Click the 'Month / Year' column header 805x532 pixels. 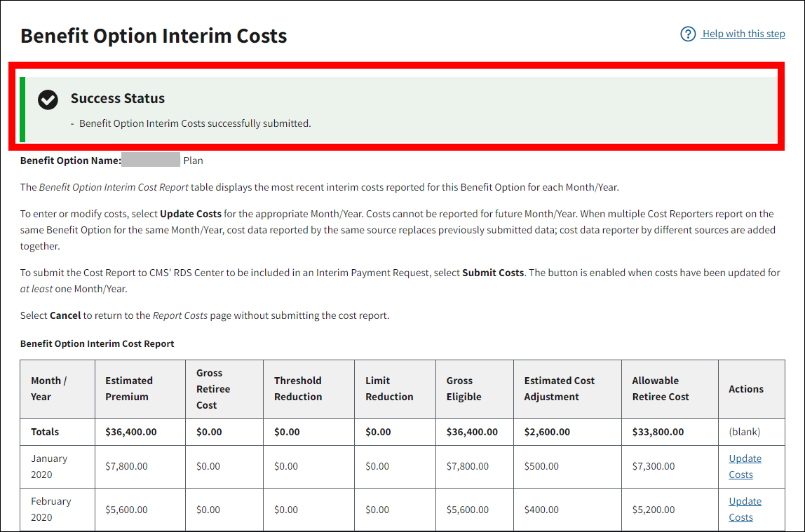coord(49,389)
